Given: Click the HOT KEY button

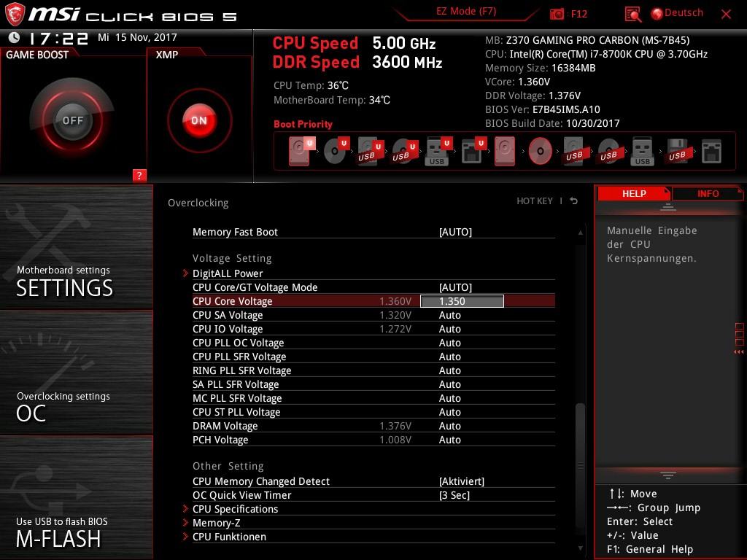Looking at the screenshot, I should pos(535,201).
